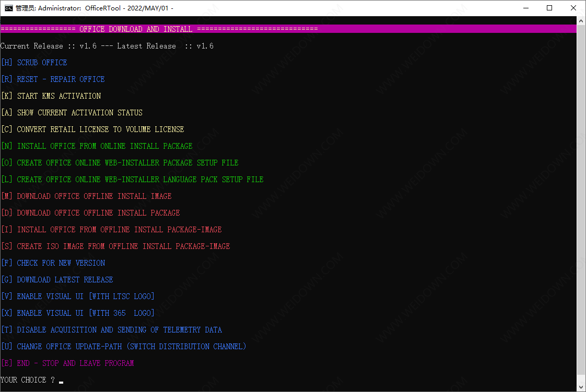Click the scrollbar up arrow
The width and height of the screenshot is (586, 392).
click(x=581, y=21)
